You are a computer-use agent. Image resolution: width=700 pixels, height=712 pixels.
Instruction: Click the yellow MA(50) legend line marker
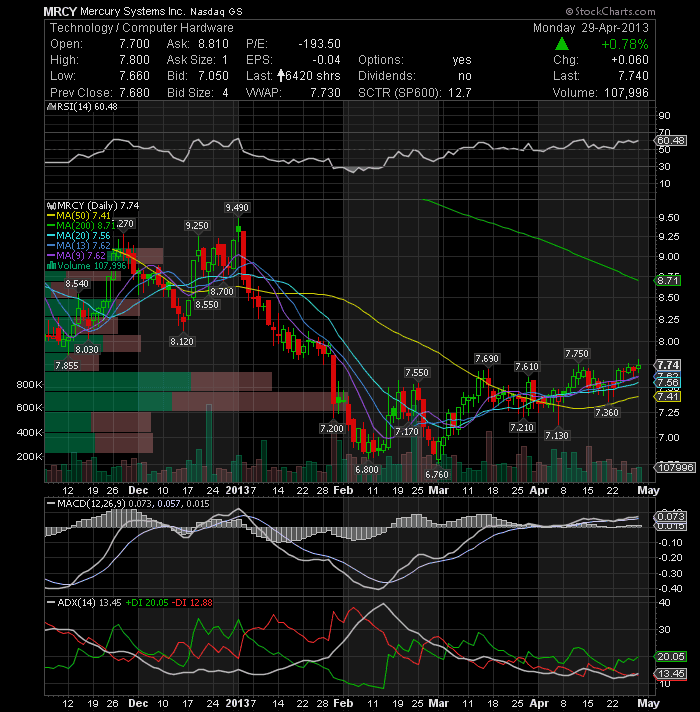tap(51, 216)
